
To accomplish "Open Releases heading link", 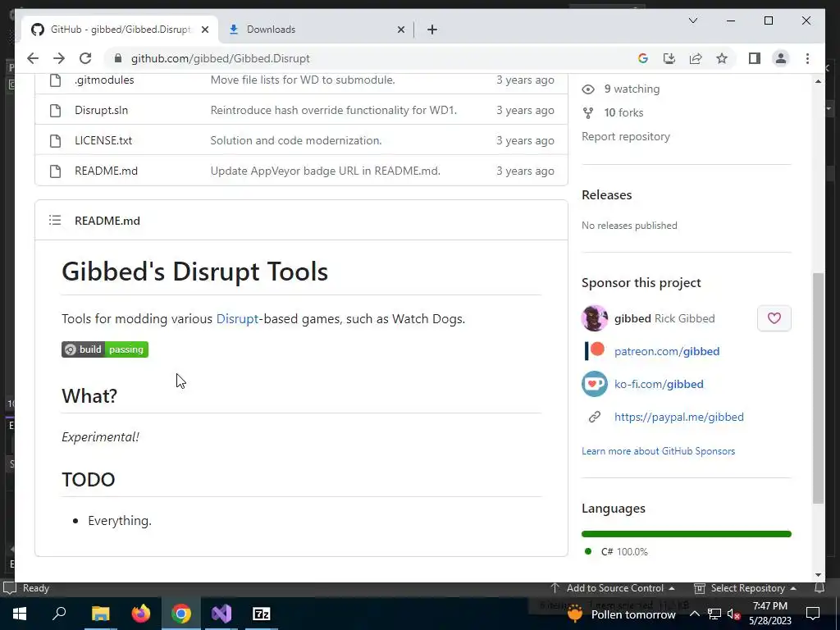I will (x=607, y=195).
